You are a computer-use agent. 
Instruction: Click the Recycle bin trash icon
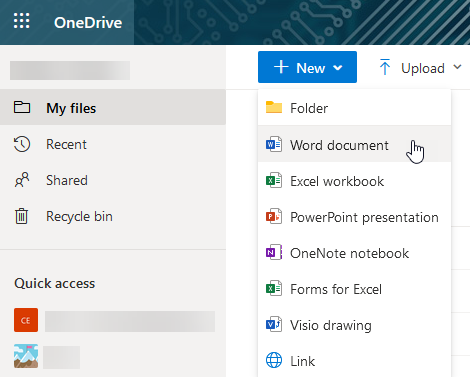[x=22, y=216]
